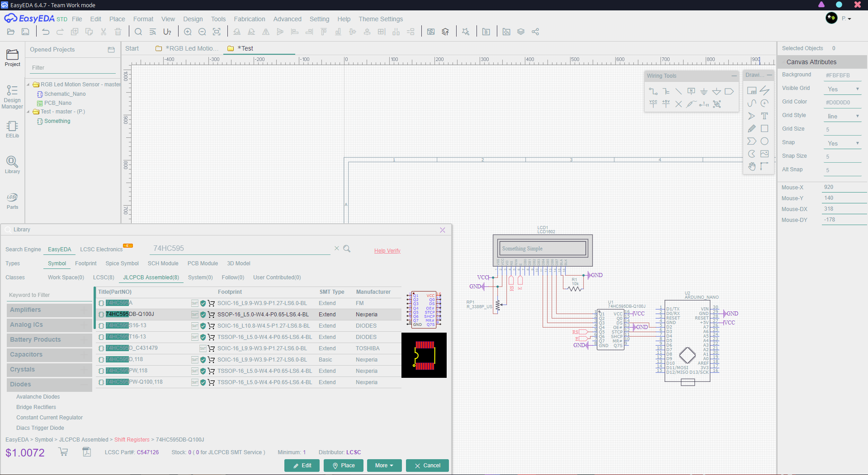Edit the Background color #FBFBFB field
This screenshot has height=475, width=868.
[x=843, y=75]
